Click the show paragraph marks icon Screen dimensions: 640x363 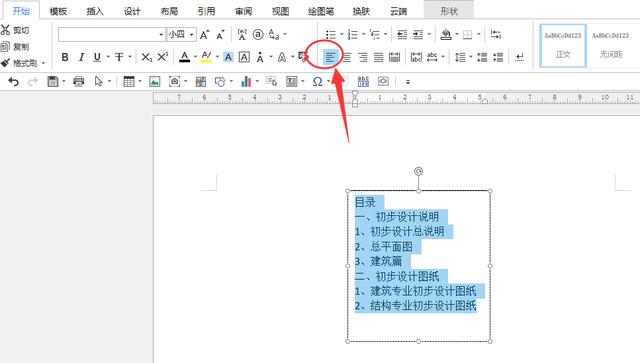[519, 57]
